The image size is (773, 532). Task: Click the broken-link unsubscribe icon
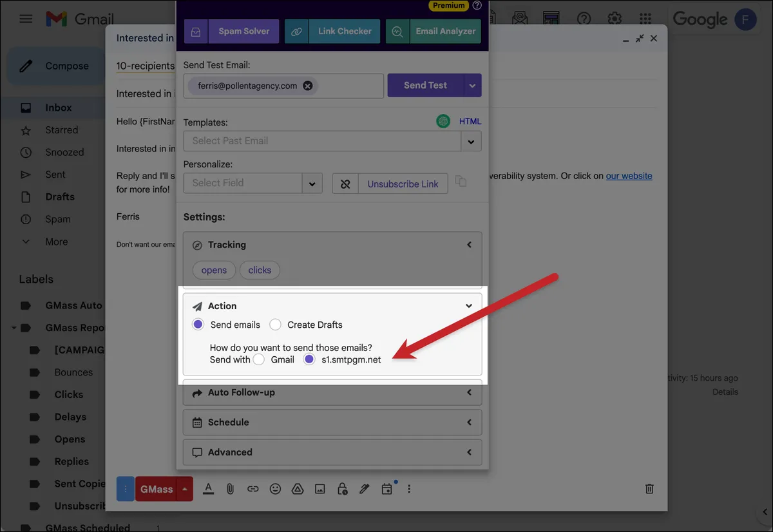coord(345,184)
